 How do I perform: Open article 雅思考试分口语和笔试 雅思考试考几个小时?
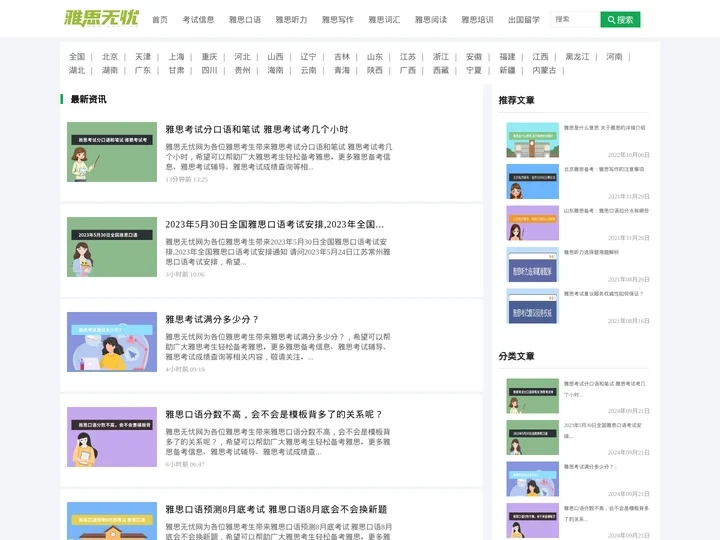[x=257, y=129]
